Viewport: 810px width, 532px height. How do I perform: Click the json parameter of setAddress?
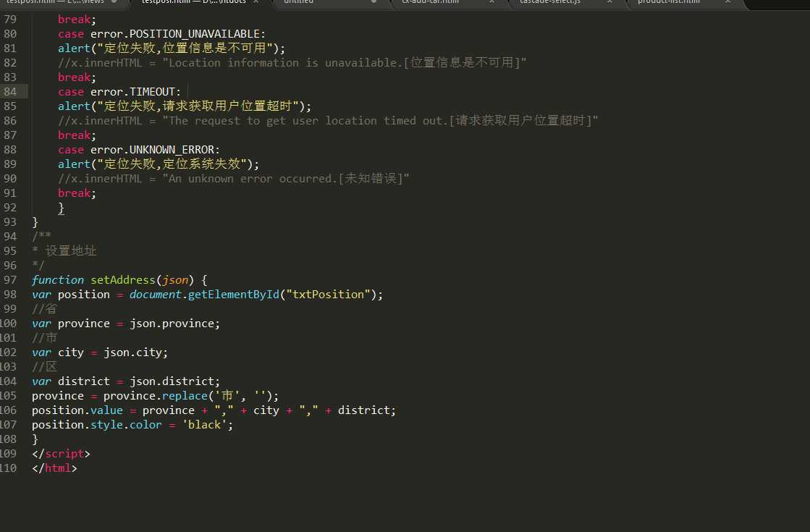[175, 280]
